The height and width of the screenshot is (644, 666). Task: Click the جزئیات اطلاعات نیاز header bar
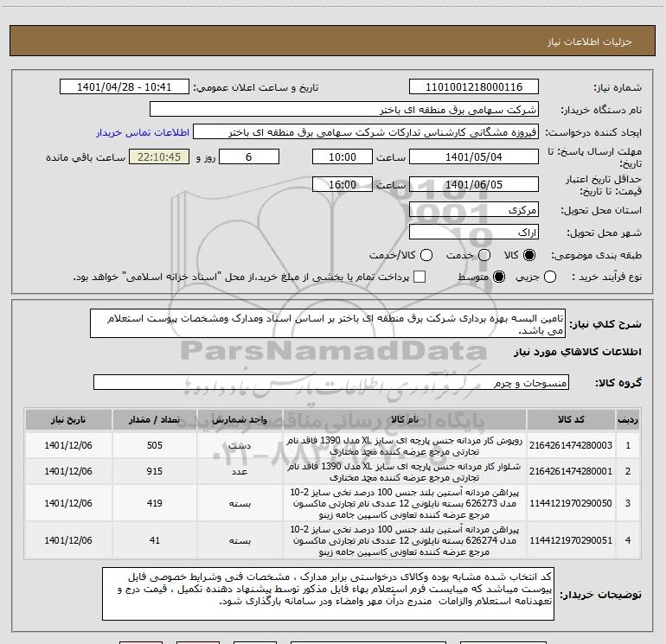point(333,41)
